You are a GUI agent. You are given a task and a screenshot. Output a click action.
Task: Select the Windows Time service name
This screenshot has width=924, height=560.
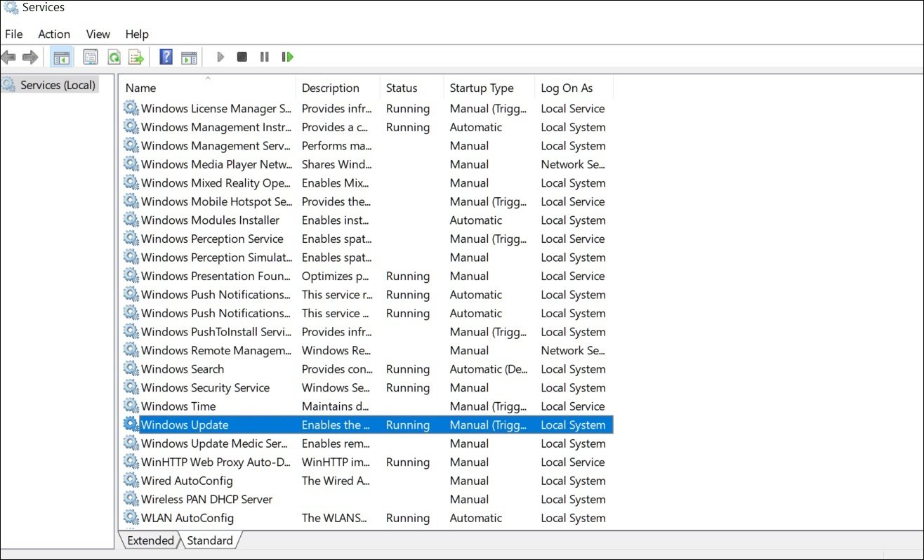click(178, 406)
